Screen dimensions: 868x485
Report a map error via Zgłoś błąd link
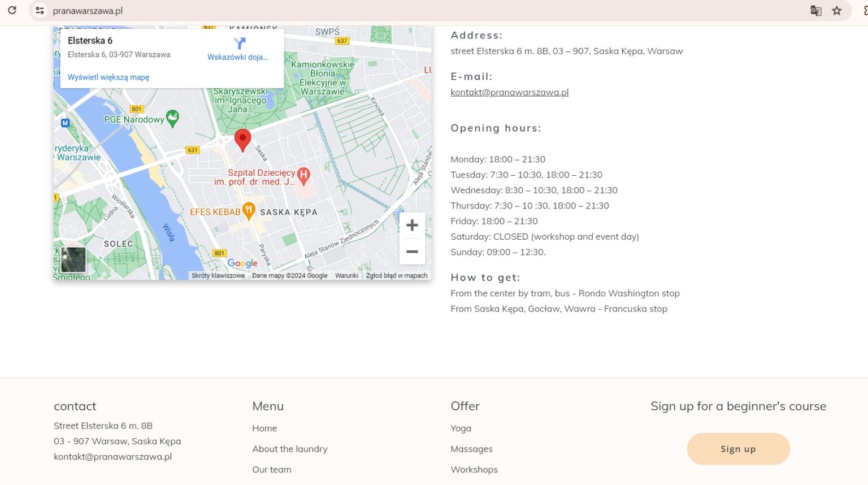click(396, 275)
